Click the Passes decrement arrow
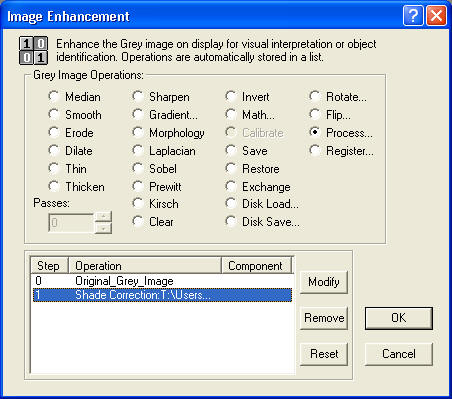This screenshot has width=452, height=399. (x=103, y=228)
